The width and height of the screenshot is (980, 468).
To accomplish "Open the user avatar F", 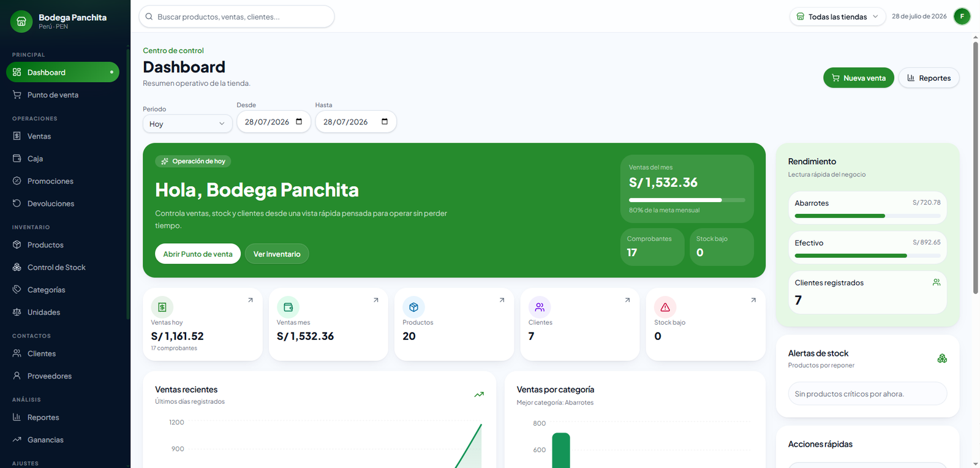I will [962, 17].
